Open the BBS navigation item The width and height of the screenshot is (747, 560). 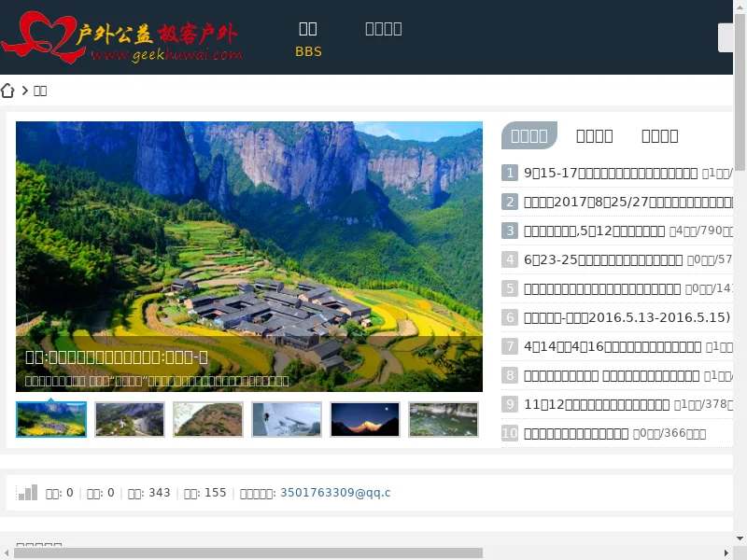(308, 39)
